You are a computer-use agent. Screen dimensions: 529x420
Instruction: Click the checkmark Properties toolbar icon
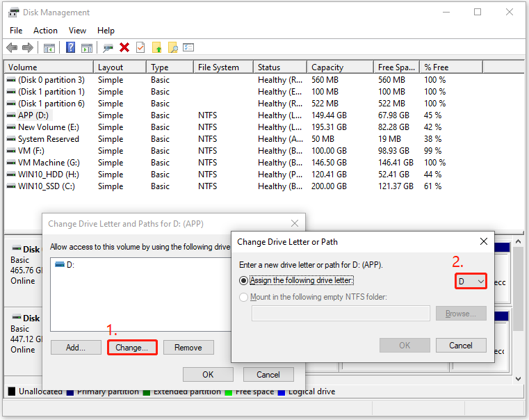coord(140,47)
